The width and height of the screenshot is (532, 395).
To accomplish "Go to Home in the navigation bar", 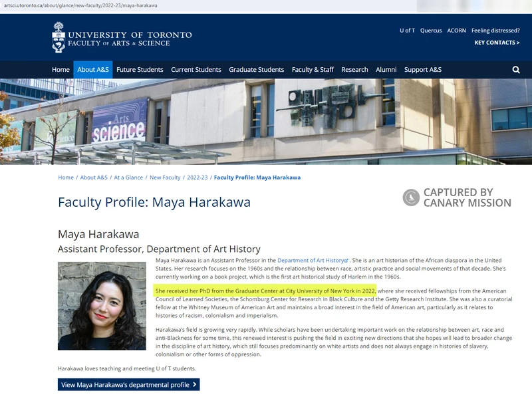I will tap(61, 70).
